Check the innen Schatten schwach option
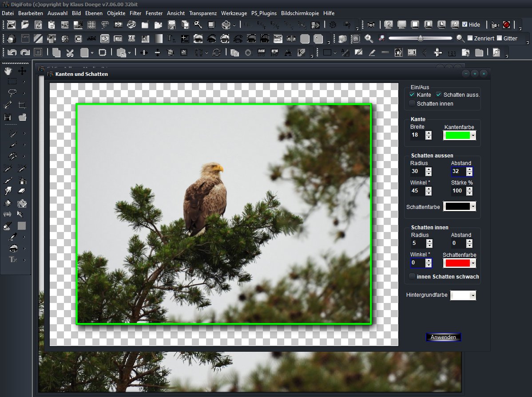The width and height of the screenshot is (532, 397). (x=412, y=277)
